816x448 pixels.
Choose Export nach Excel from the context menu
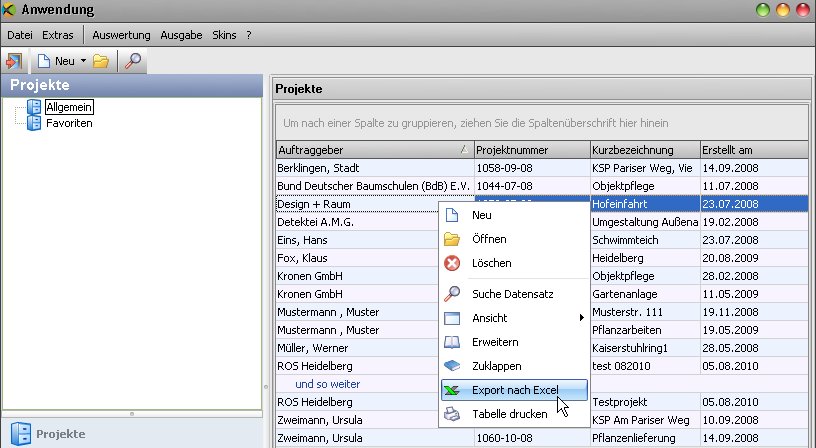(x=514, y=390)
